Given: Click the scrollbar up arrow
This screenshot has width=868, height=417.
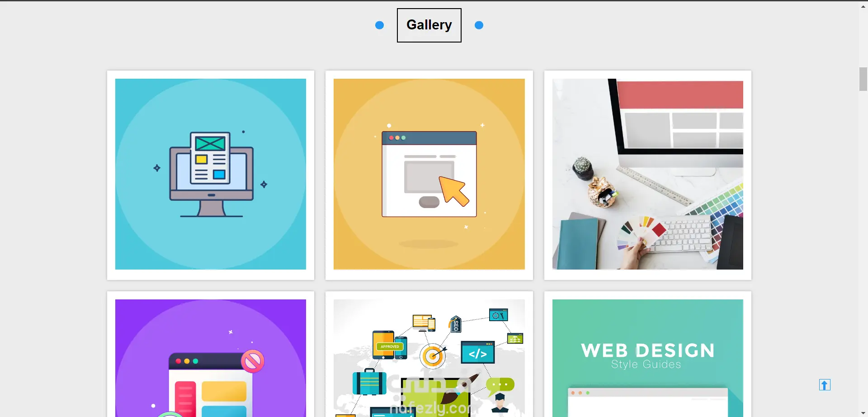Looking at the screenshot, I should pyautogui.click(x=863, y=6).
